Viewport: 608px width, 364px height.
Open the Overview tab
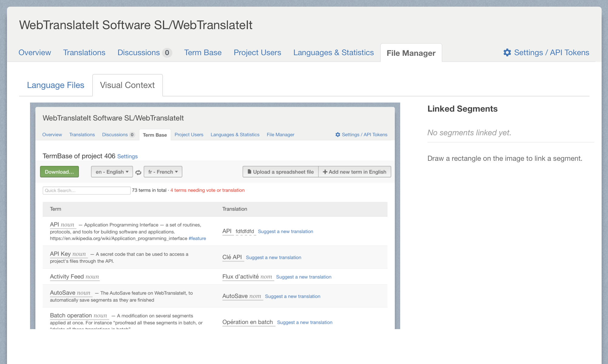coord(35,52)
